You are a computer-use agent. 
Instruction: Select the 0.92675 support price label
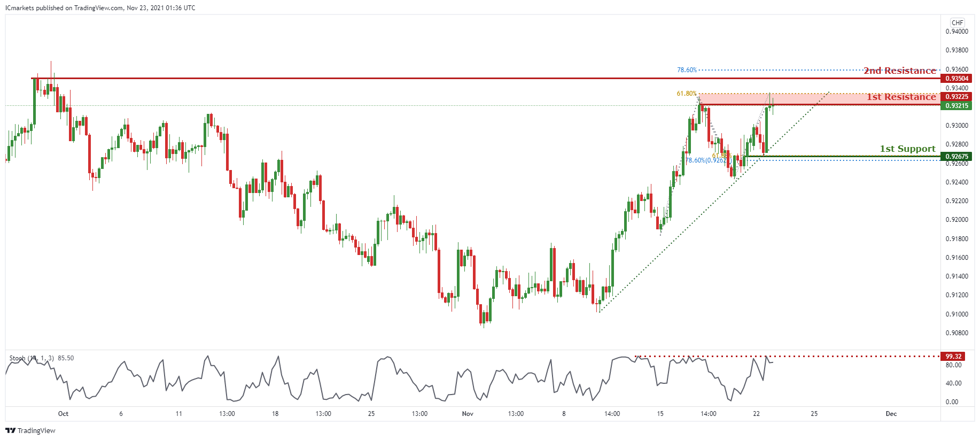pyautogui.click(x=957, y=157)
